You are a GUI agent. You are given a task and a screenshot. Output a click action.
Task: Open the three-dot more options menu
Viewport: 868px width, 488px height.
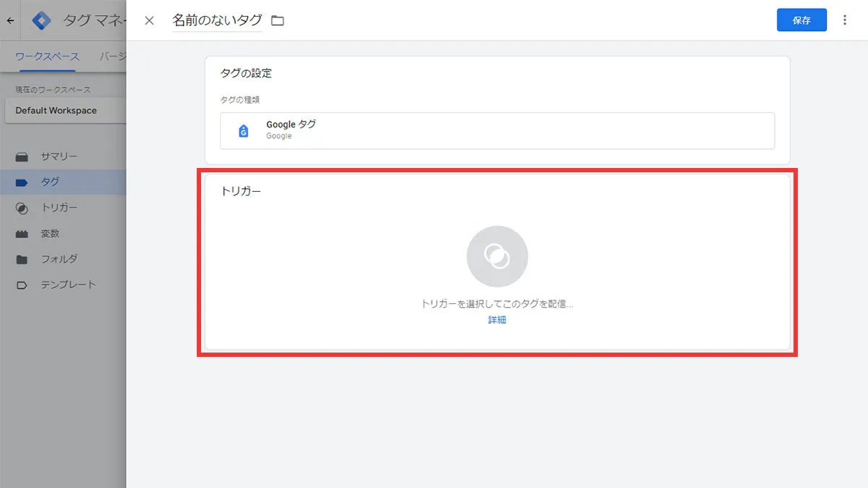click(x=845, y=20)
